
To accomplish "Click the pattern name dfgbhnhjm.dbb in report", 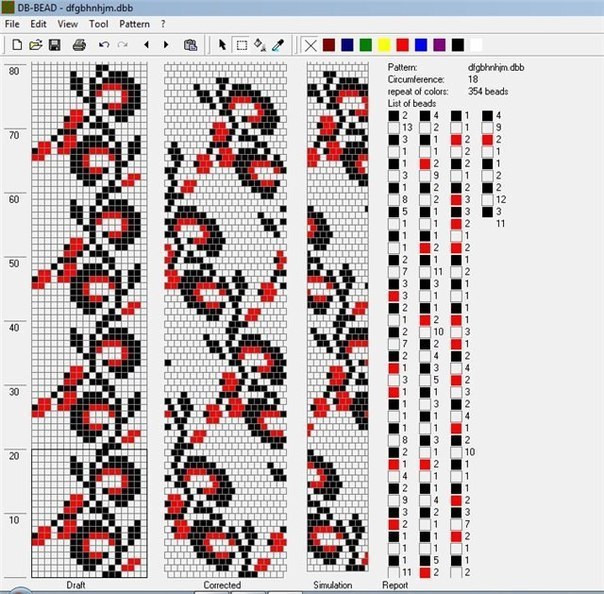I will click(496, 67).
